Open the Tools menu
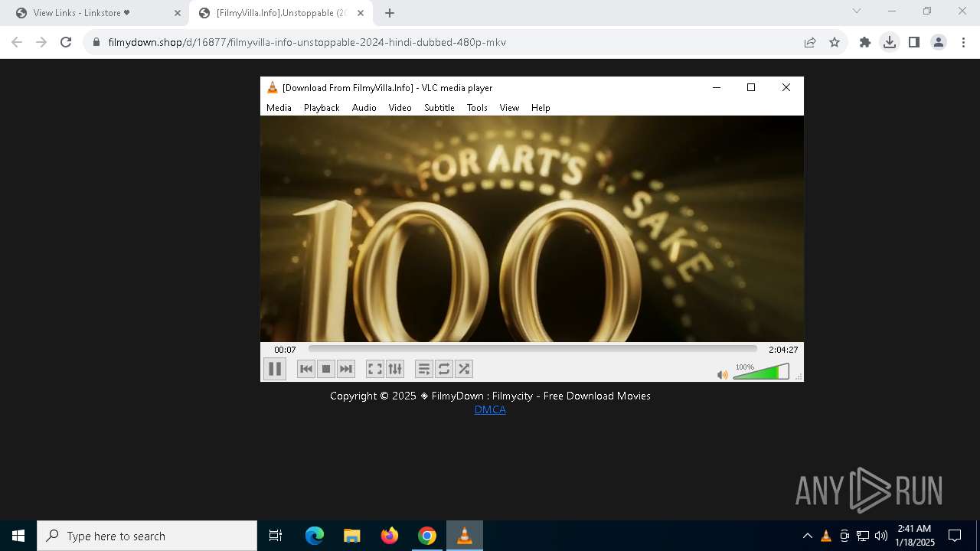Viewport: 980px width, 551px height. (x=477, y=108)
